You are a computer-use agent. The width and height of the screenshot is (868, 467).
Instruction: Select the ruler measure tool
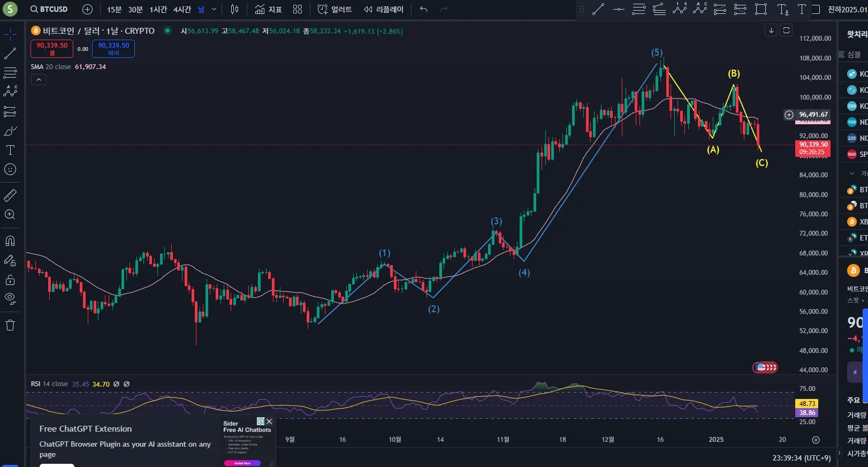[x=10, y=195]
